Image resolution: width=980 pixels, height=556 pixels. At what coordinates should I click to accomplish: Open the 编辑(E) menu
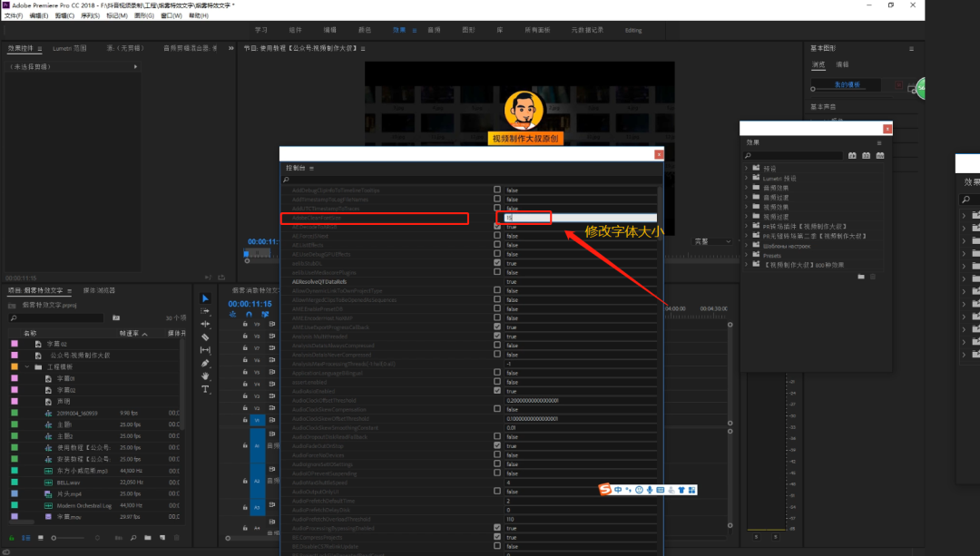(39, 15)
